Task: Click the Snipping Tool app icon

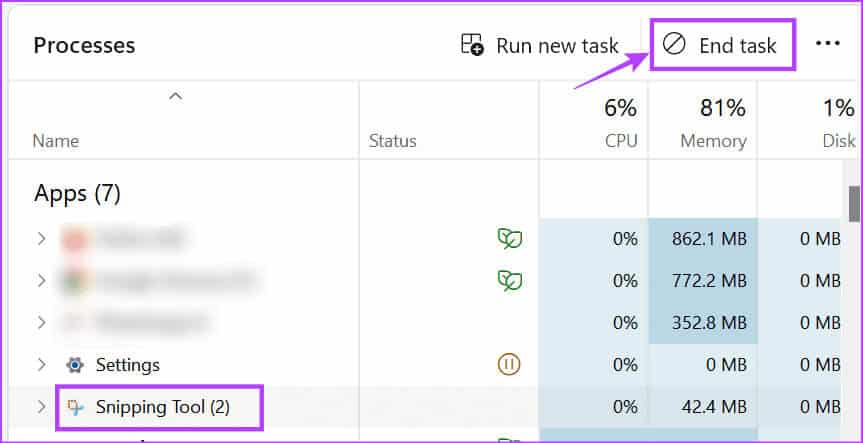Action: [74, 407]
